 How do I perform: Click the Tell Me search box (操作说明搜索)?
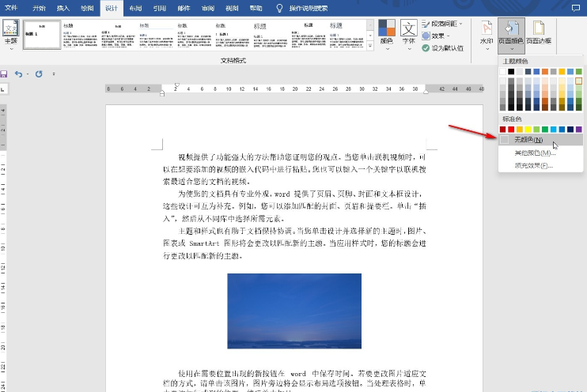(x=309, y=8)
